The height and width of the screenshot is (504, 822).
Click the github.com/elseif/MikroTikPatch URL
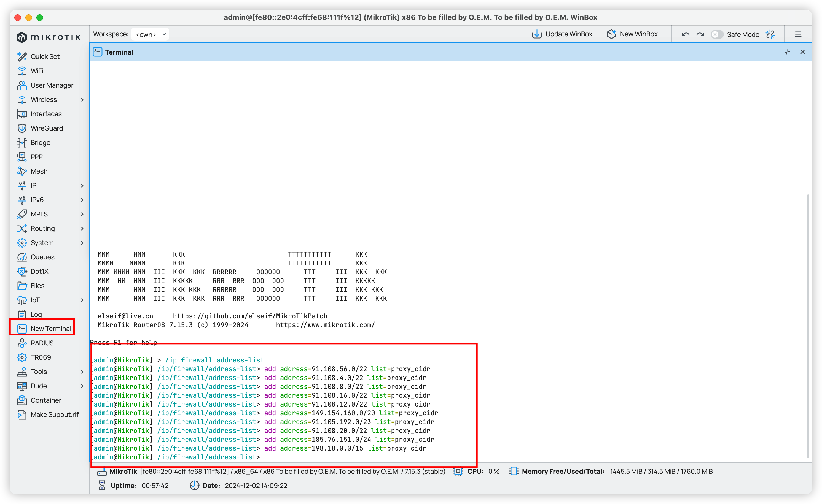[250, 316]
